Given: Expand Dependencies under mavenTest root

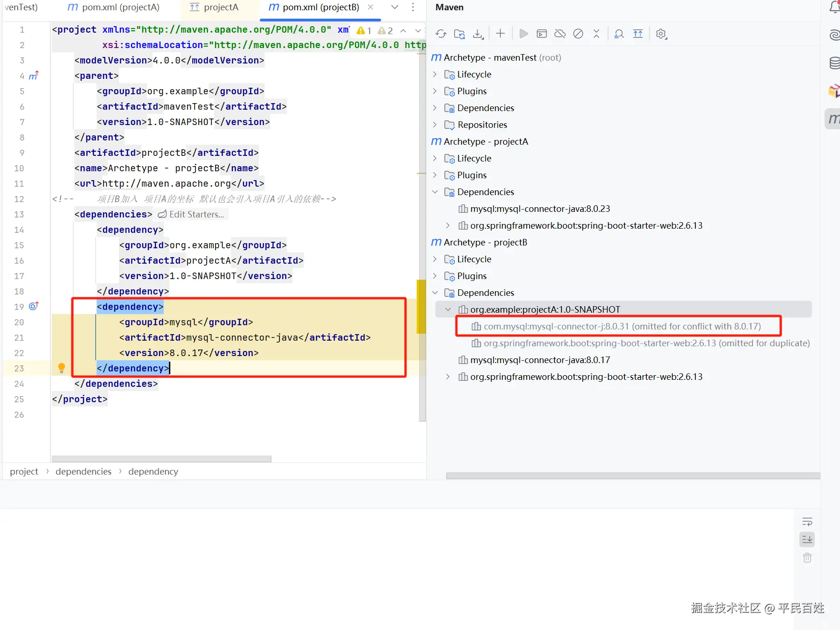Looking at the screenshot, I should pyautogui.click(x=435, y=108).
